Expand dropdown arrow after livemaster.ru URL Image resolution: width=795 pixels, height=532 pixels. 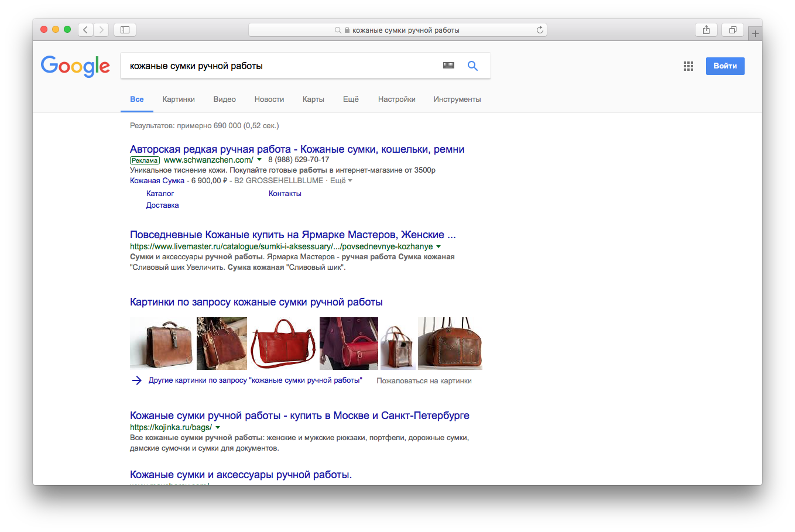click(438, 247)
